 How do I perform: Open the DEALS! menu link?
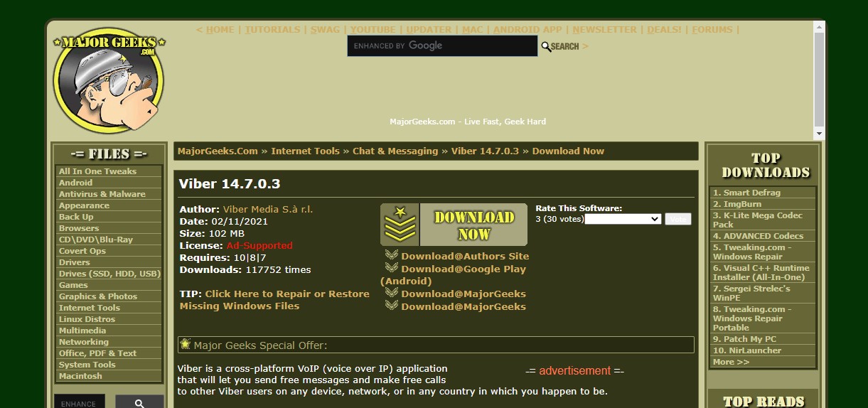point(664,30)
